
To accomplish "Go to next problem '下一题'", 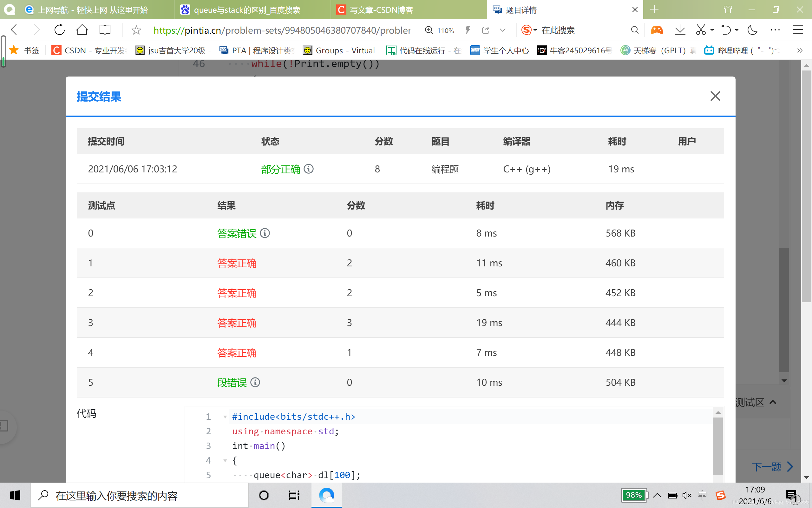I will tap(773, 466).
